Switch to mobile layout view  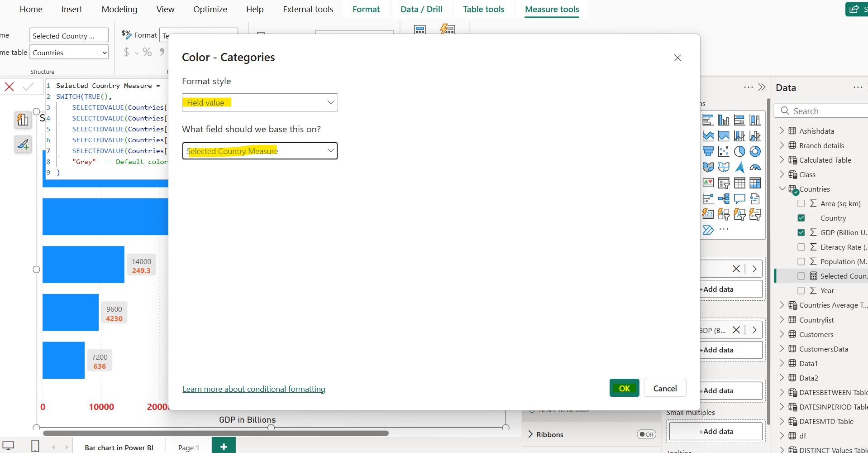(x=35, y=446)
